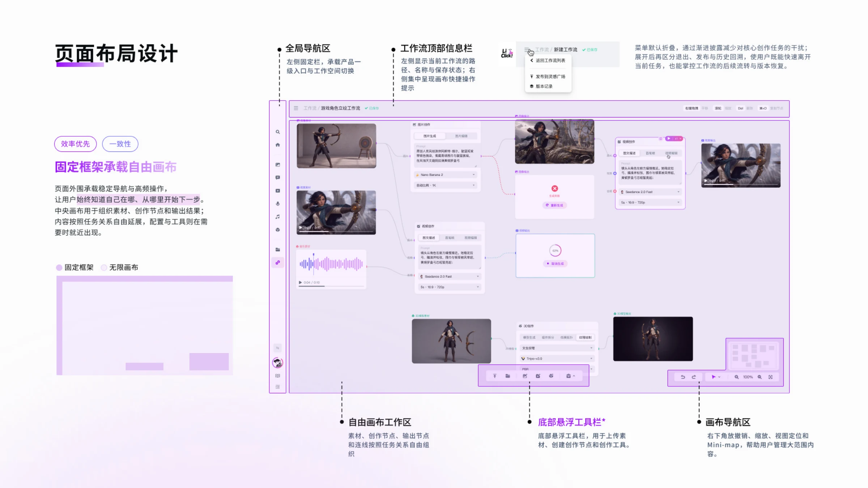This screenshot has width=868, height=488.
Task: Open the chat bubble icon in sidebar
Action: 278,177
